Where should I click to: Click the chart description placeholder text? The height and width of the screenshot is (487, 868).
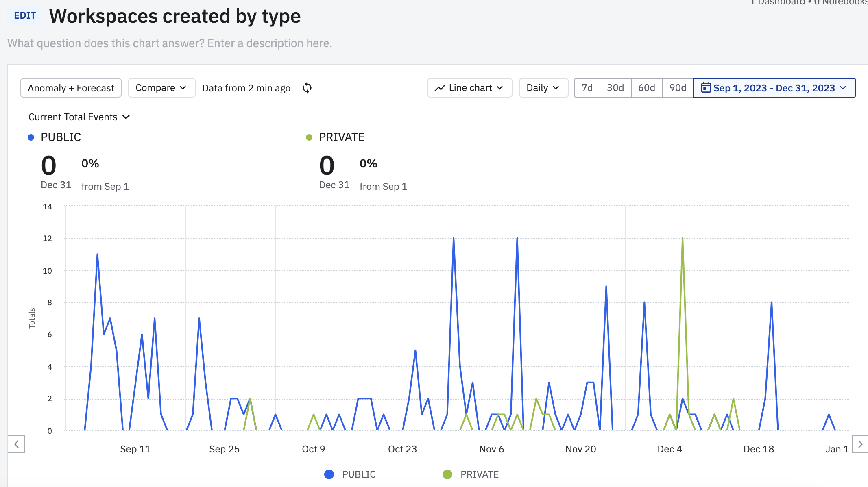tap(170, 43)
